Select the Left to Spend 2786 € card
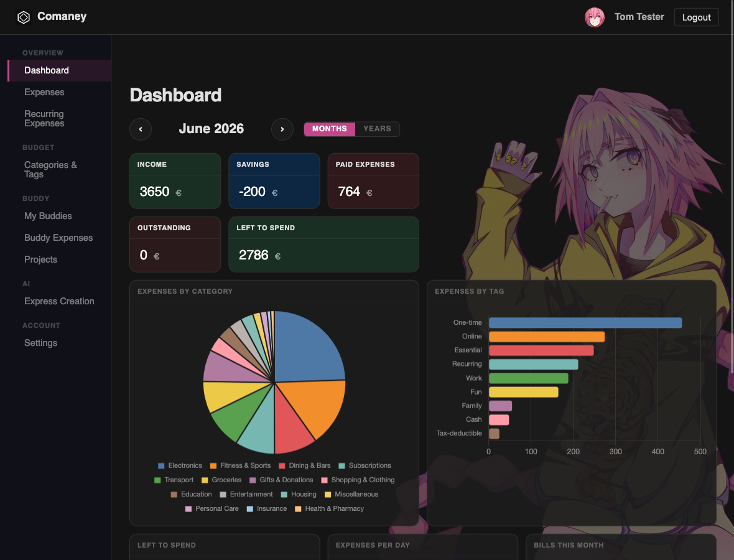 (323, 245)
